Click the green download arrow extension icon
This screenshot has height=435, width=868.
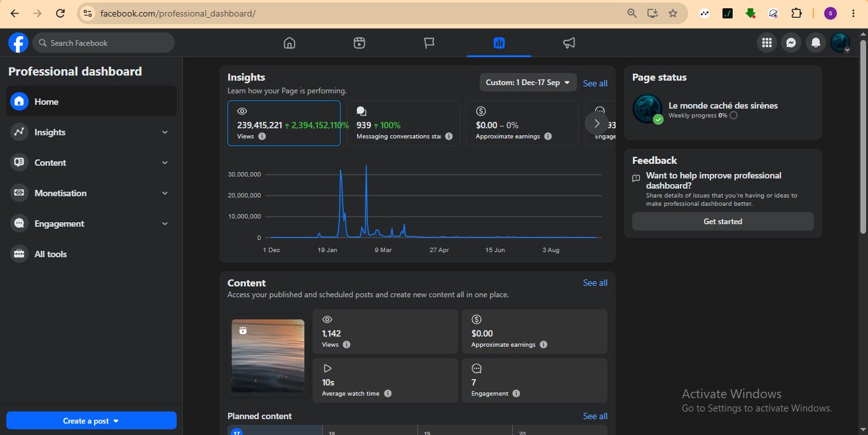click(x=750, y=13)
